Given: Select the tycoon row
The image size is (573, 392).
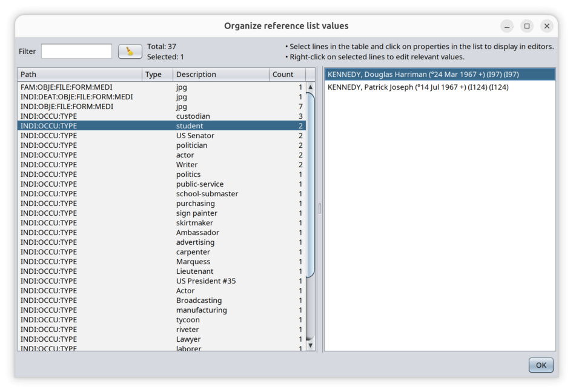Looking at the screenshot, I should point(162,319).
